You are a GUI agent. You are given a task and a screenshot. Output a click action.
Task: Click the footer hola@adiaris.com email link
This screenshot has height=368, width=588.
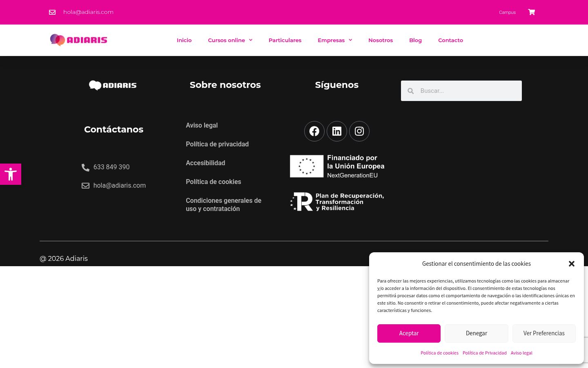point(120,185)
